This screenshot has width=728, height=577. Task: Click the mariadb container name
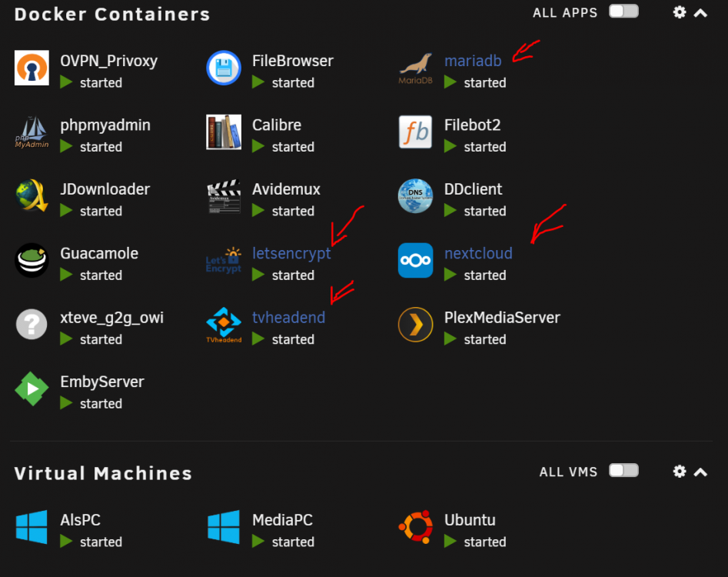(x=473, y=61)
